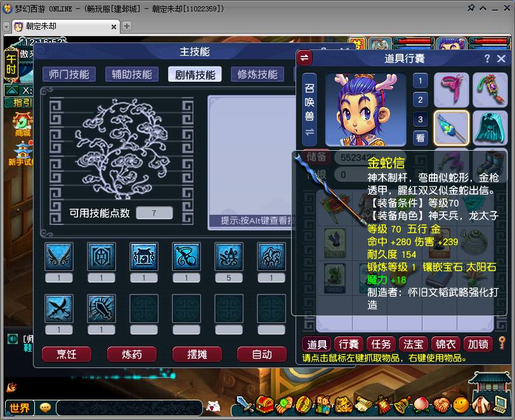Screen dimensions: 515x420
Task: Toggle the 加锁 lock tab
Action: (x=478, y=344)
